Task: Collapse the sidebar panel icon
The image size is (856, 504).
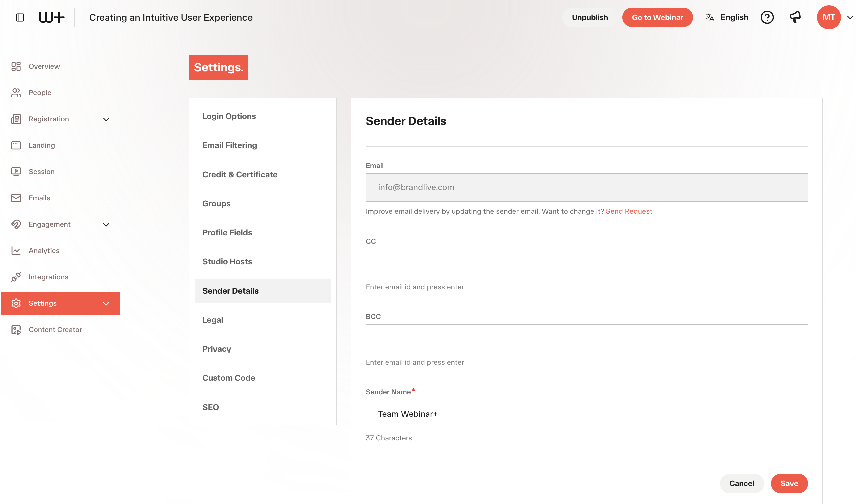Action: (20, 17)
